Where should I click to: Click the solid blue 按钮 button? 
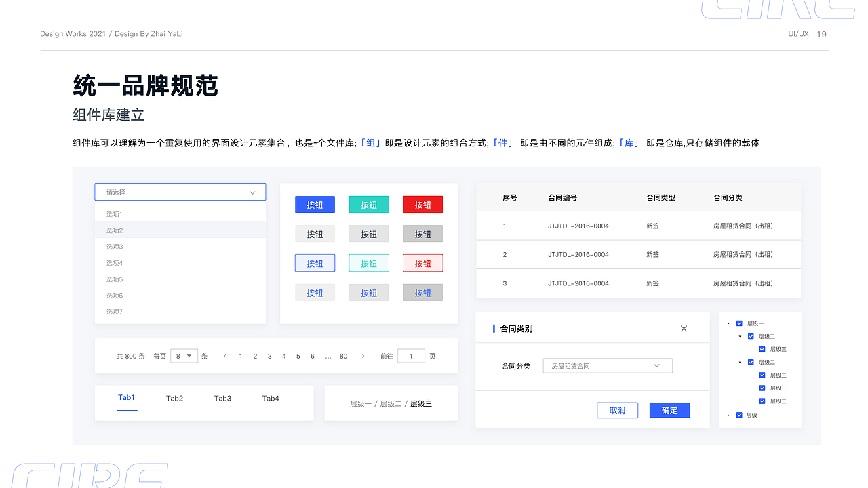315,205
